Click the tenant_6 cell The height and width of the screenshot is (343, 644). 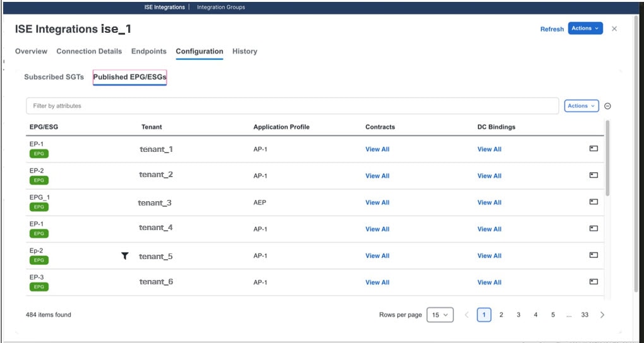pos(156,282)
